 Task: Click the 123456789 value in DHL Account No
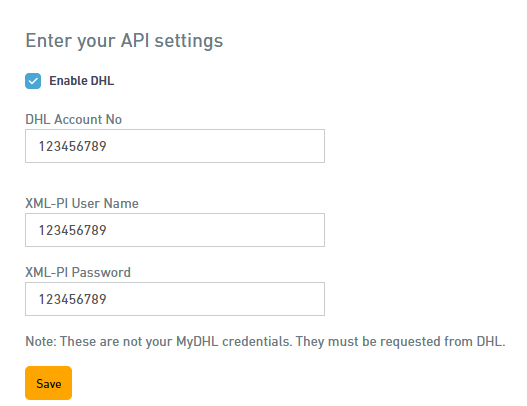(73, 146)
